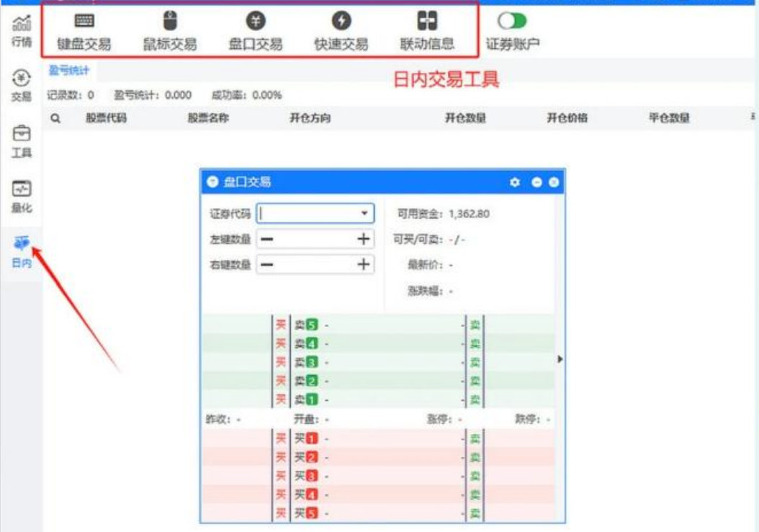Expand the 证券代码 dropdown arrow
This screenshot has width=759, height=532.
click(x=364, y=214)
